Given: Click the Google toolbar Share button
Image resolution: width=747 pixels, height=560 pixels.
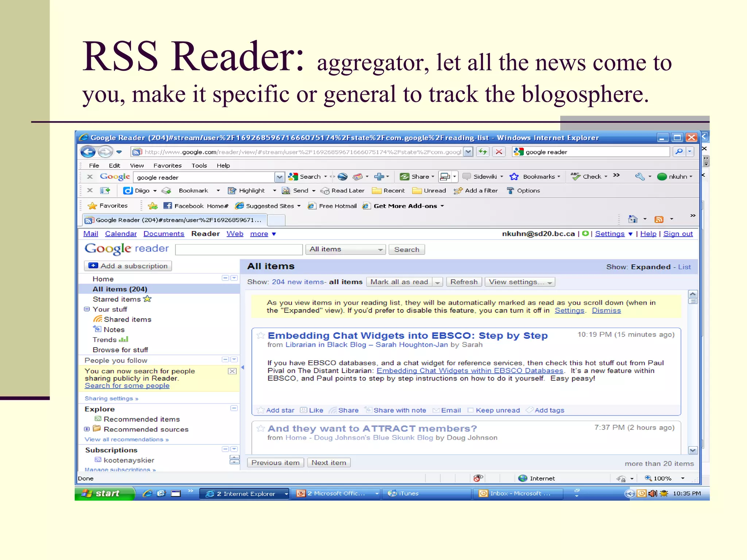Looking at the screenshot, I should 417,177.
